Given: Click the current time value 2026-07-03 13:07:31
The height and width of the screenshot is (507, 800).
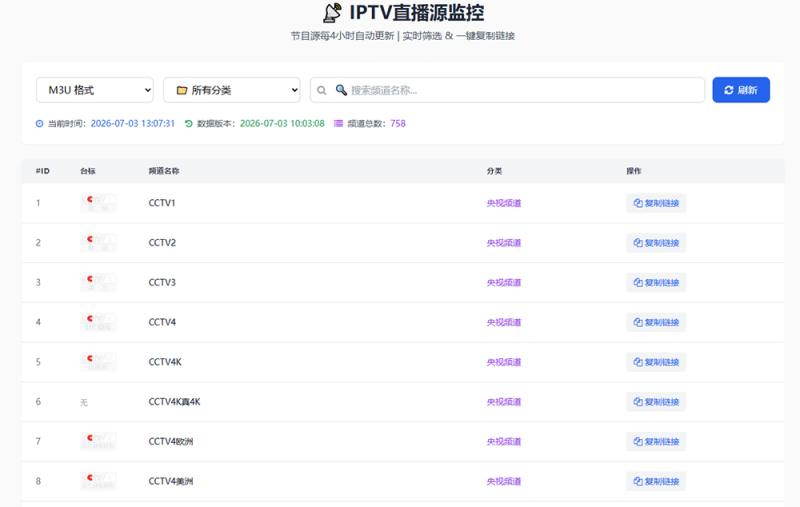Looking at the screenshot, I should (x=133, y=123).
